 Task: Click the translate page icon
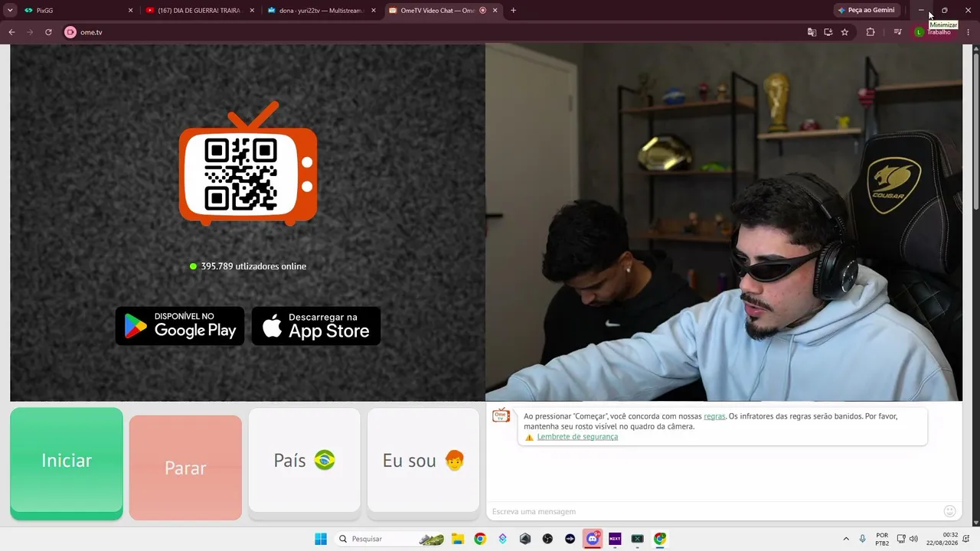click(x=812, y=32)
